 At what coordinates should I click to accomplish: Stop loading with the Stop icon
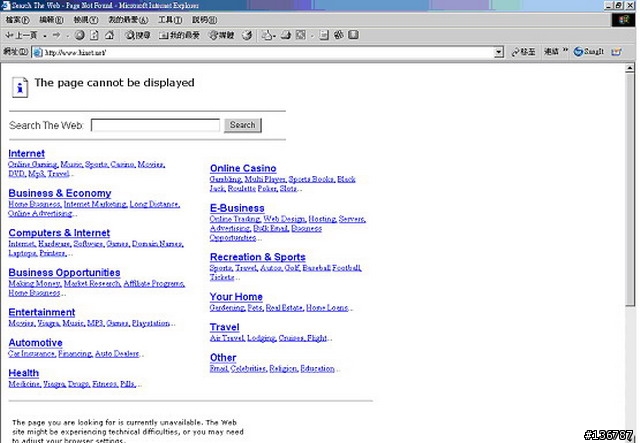point(80,36)
